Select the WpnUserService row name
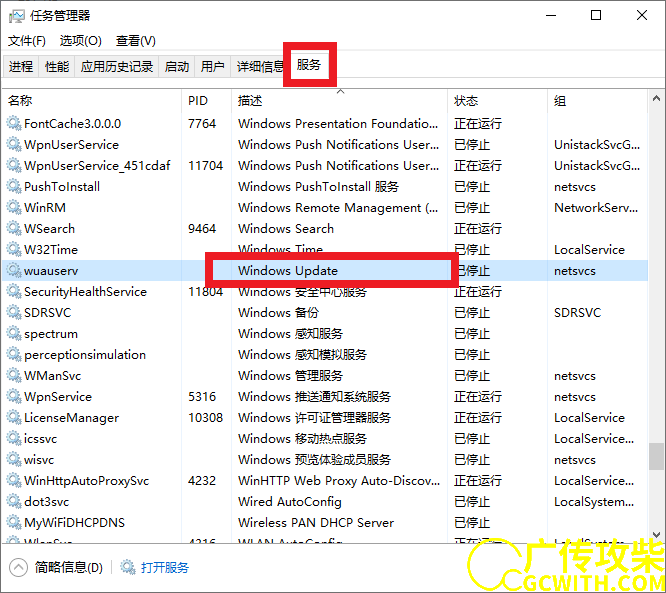The height and width of the screenshot is (593, 666). (x=71, y=144)
